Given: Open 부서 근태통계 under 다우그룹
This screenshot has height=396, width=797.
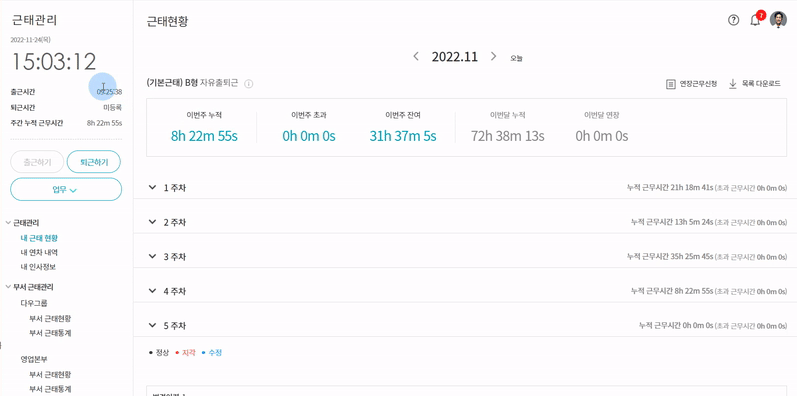Looking at the screenshot, I should click(50, 333).
